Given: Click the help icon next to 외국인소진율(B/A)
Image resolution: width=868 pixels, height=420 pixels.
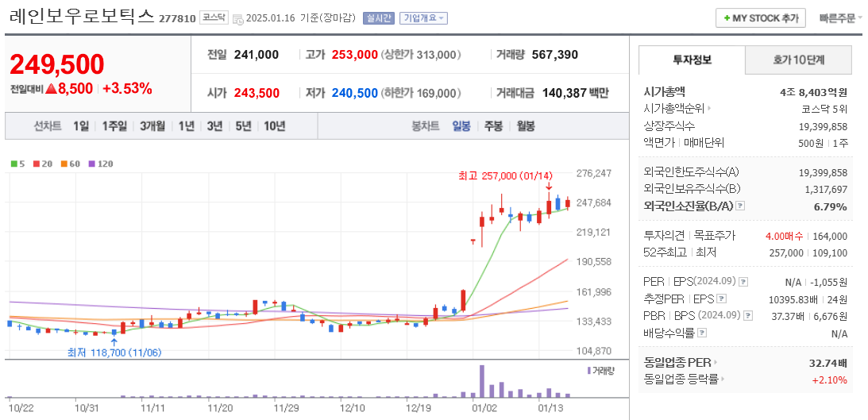Looking at the screenshot, I should pos(741,206).
